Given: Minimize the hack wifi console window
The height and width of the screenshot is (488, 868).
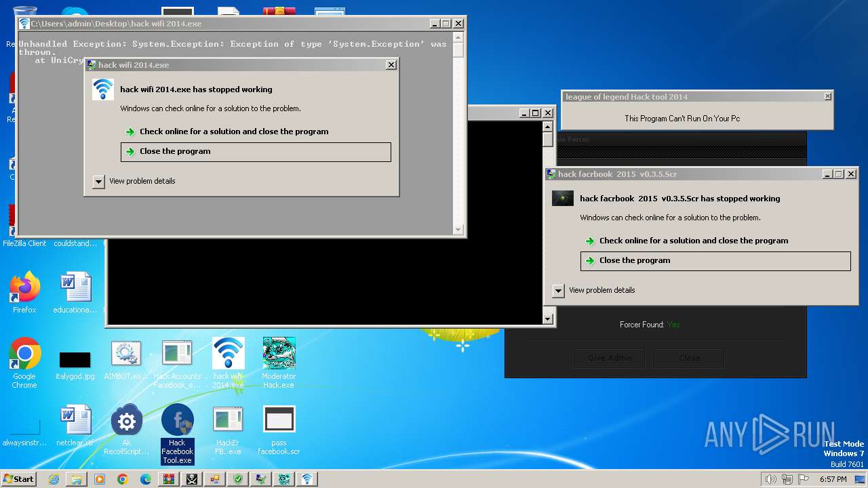Looking at the screenshot, I should coord(434,24).
